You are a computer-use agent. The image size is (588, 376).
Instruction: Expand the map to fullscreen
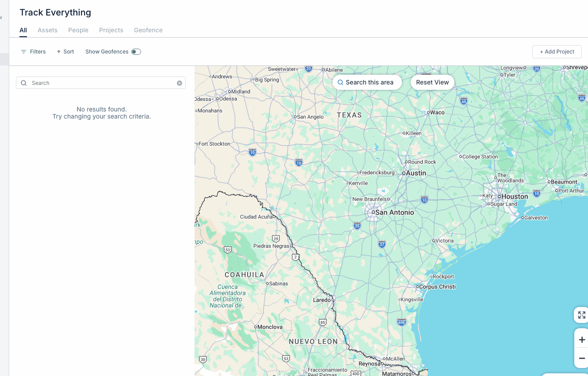[581, 315]
